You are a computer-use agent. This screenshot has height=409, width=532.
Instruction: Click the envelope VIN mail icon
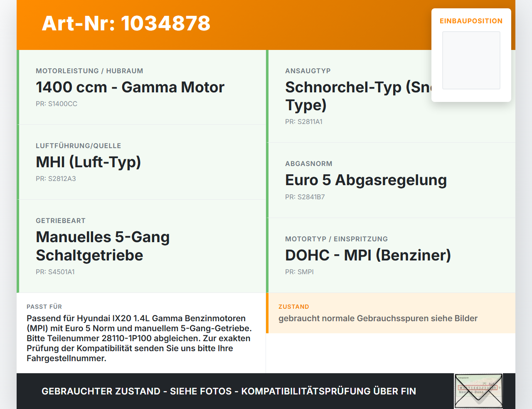478,391
